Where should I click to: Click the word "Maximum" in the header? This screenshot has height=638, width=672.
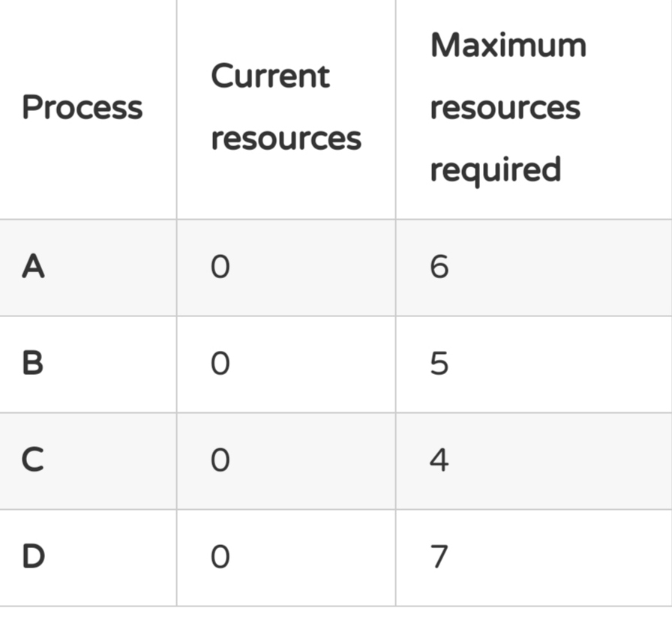tap(508, 45)
